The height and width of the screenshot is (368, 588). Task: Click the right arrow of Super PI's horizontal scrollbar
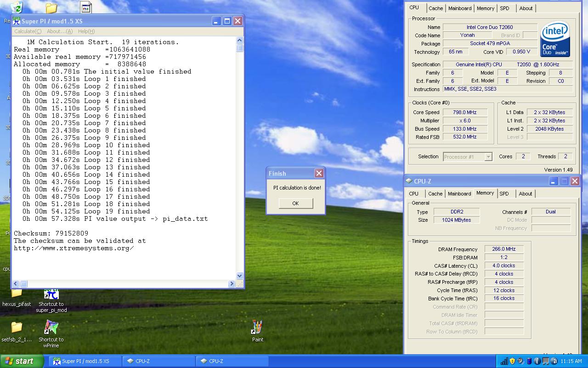232,284
